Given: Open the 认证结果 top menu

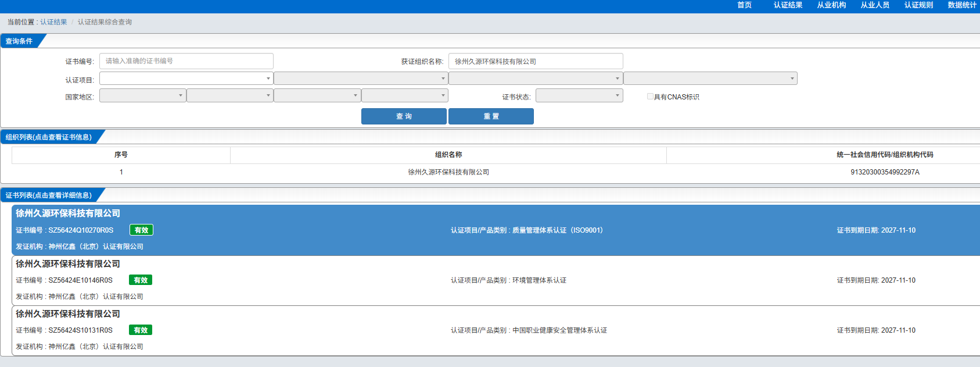Looking at the screenshot, I should tap(788, 5).
